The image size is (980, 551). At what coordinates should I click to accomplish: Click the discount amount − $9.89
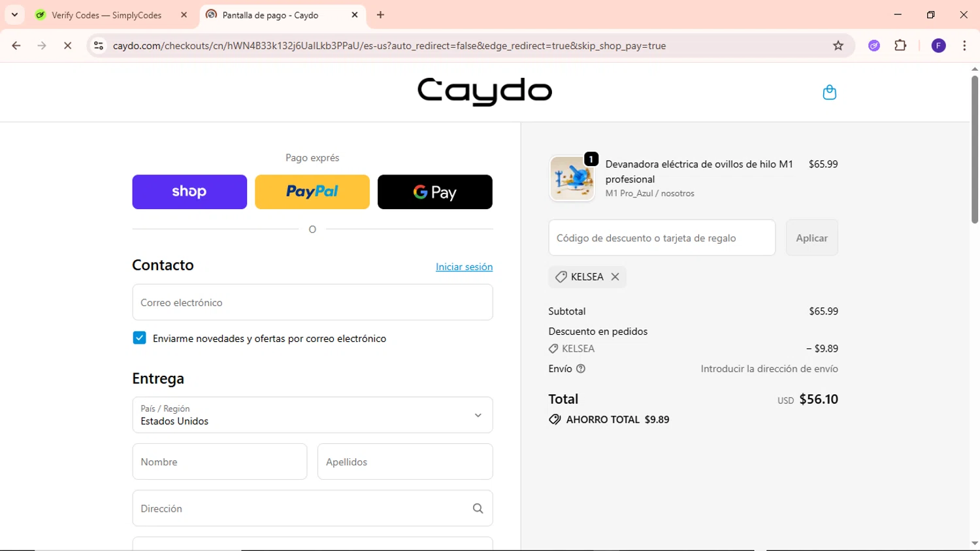(x=822, y=348)
